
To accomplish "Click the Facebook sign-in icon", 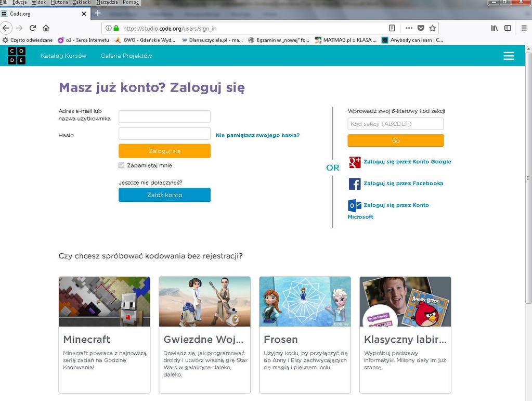I will pyautogui.click(x=355, y=184).
